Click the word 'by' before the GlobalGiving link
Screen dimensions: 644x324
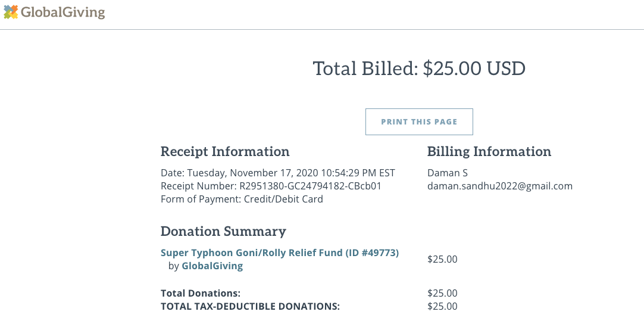coord(173,266)
